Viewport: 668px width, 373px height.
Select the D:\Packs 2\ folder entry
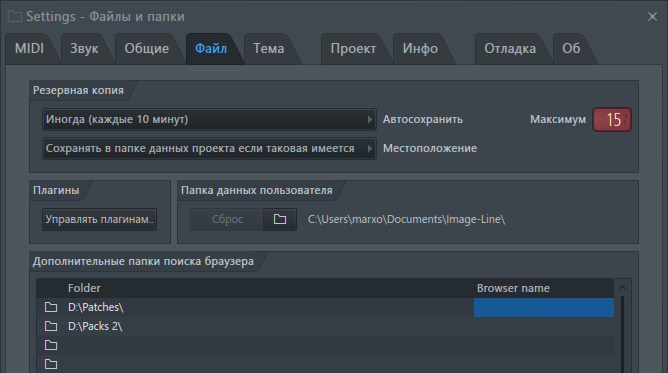point(95,326)
